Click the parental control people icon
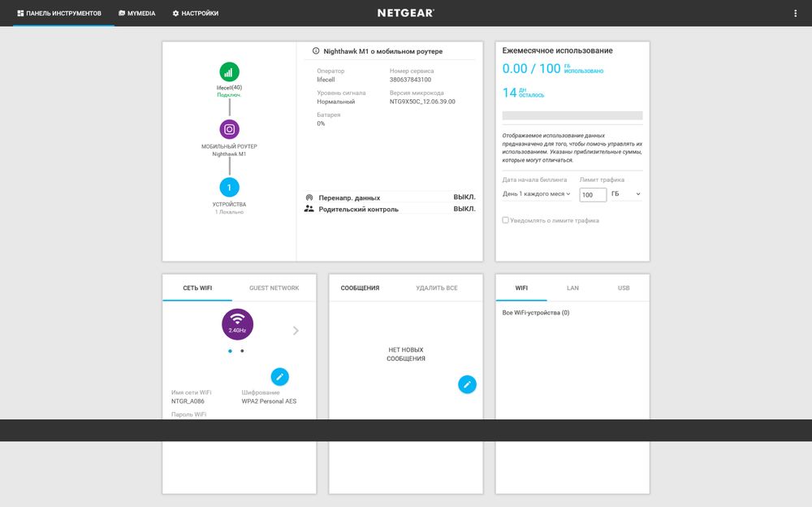812x507 pixels. click(309, 209)
